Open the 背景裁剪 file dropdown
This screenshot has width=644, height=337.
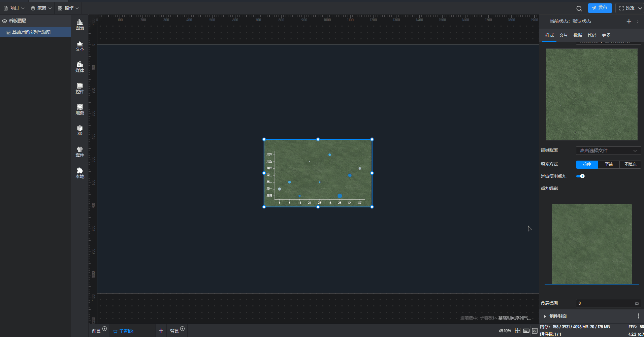tap(608, 150)
